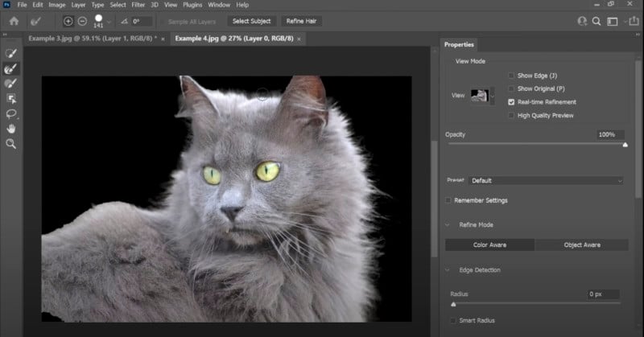Choose the Lasso tool

point(11,113)
